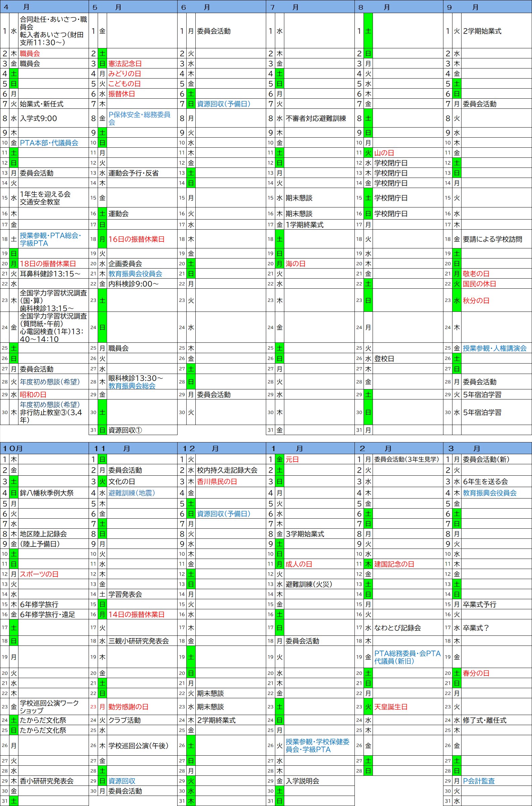532x806 pixels.
Task: Select the 避難訓練(火災) entry in January
Action: pos(309,584)
